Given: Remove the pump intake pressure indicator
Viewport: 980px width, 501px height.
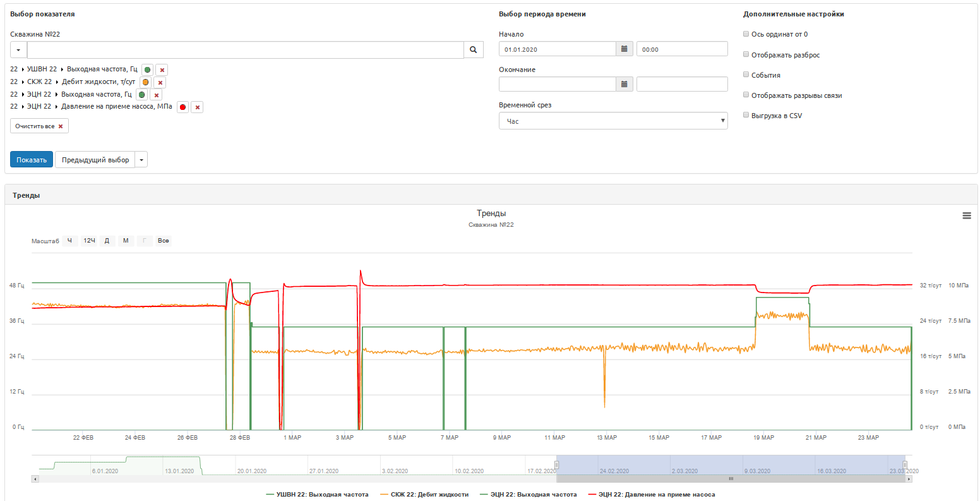Looking at the screenshot, I should [198, 107].
